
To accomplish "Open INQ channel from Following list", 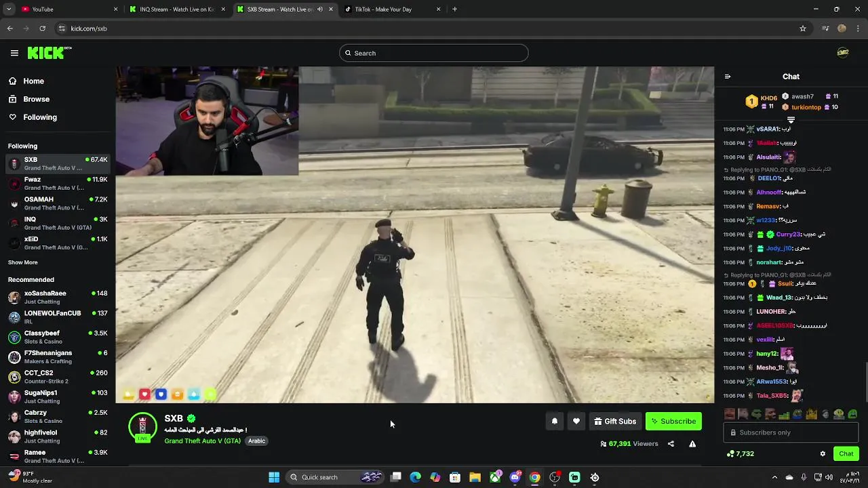I will pyautogui.click(x=58, y=223).
